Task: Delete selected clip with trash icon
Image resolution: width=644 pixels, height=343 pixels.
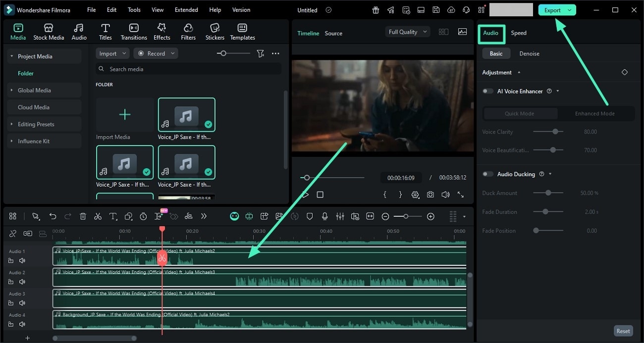Action: tap(83, 216)
